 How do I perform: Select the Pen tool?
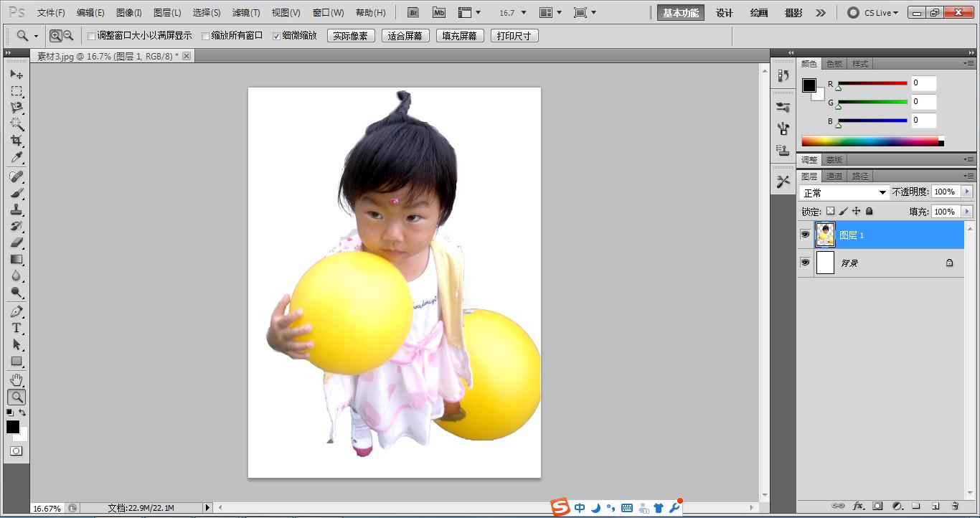[x=16, y=311]
